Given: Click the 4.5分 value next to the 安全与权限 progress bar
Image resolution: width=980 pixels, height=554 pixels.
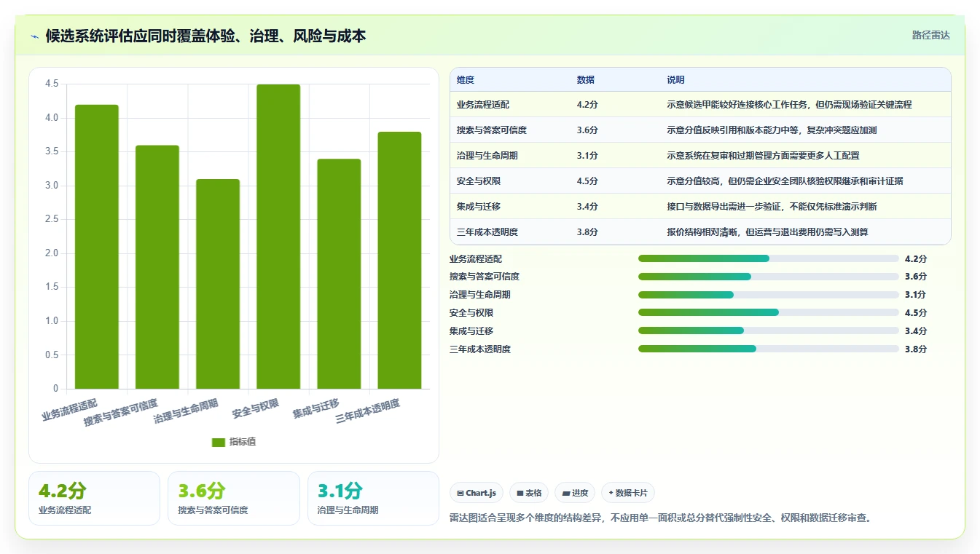Looking at the screenshot, I should tap(916, 313).
